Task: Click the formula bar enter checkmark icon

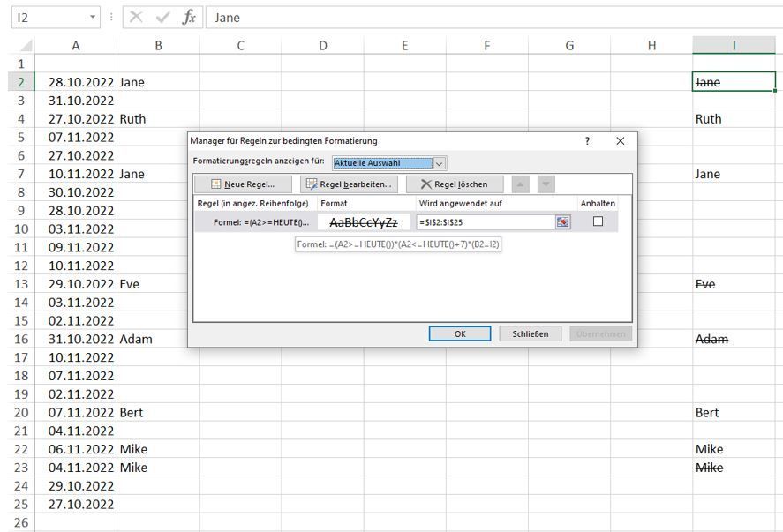Action: [x=162, y=18]
